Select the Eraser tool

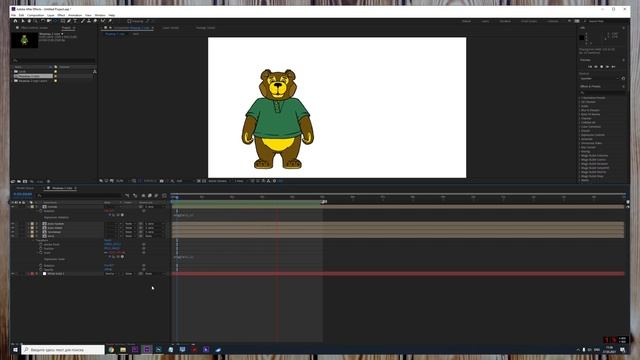96,21
